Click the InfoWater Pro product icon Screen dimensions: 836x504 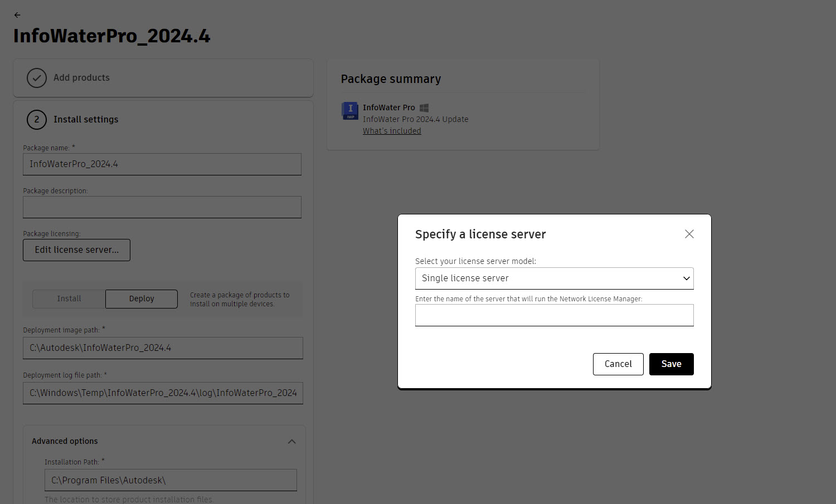coord(350,111)
